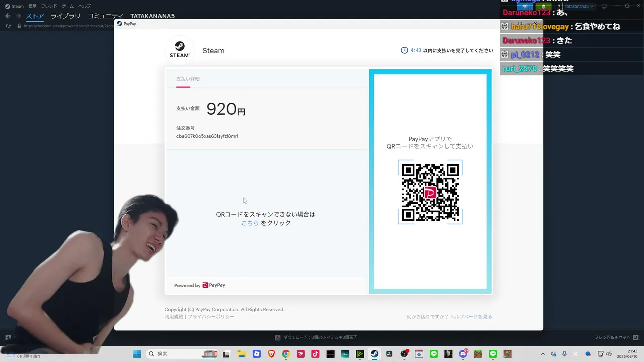Open the 利用規約 link

[x=174, y=317]
